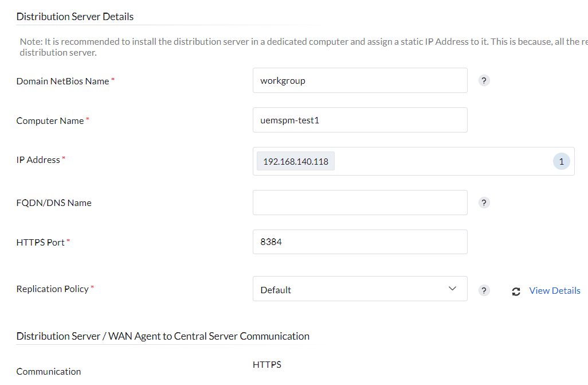The image size is (588, 385).
Task: Select the 192.168.140.118 IP tag
Action: (x=296, y=162)
